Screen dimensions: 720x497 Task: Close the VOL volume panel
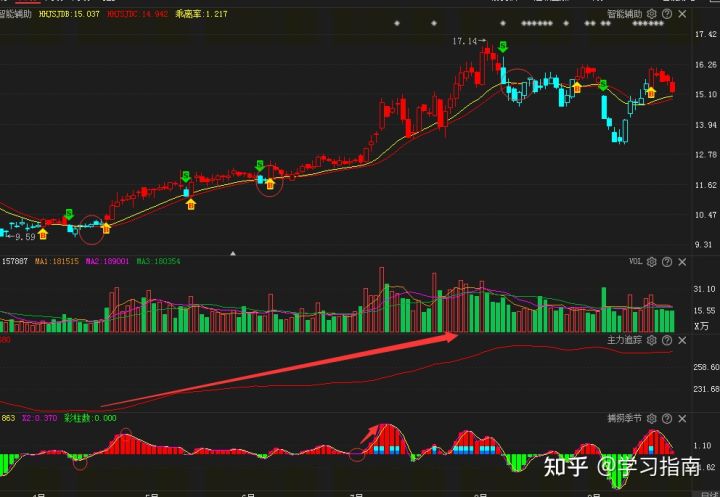[682, 262]
